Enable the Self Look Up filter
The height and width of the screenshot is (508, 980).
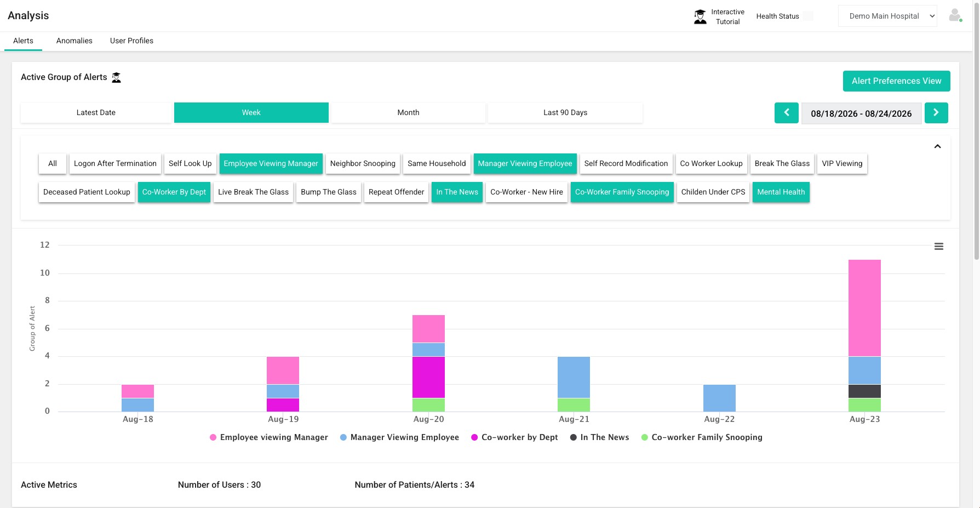[x=190, y=163]
